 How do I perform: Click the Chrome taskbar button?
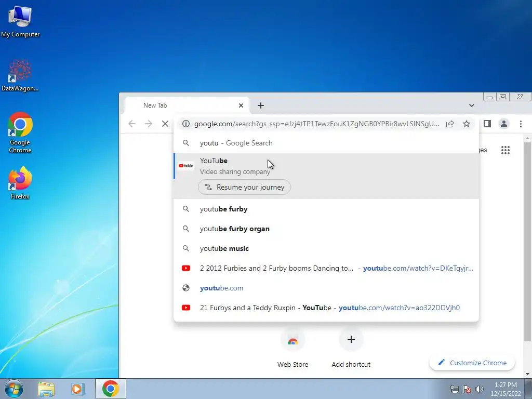(x=111, y=389)
